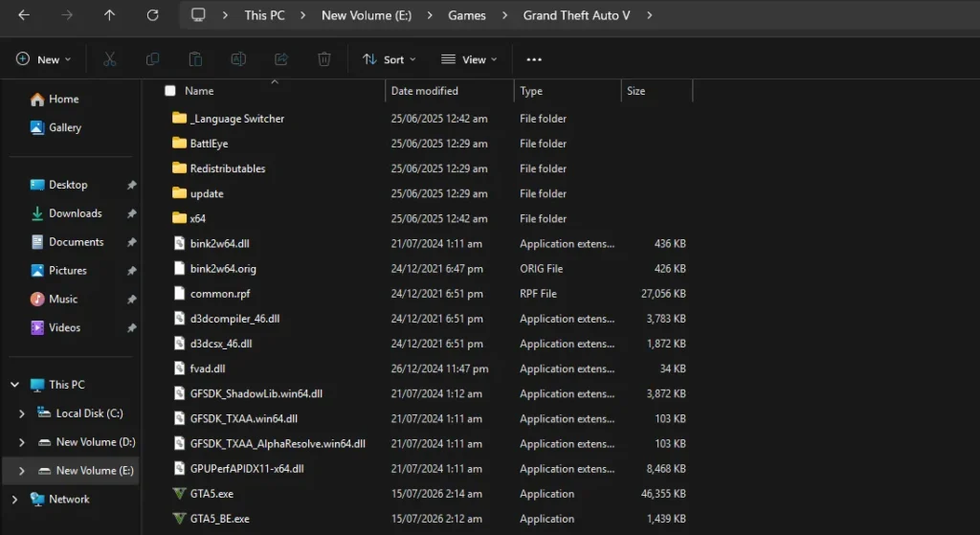Click the Share icon in toolbar

(x=281, y=59)
